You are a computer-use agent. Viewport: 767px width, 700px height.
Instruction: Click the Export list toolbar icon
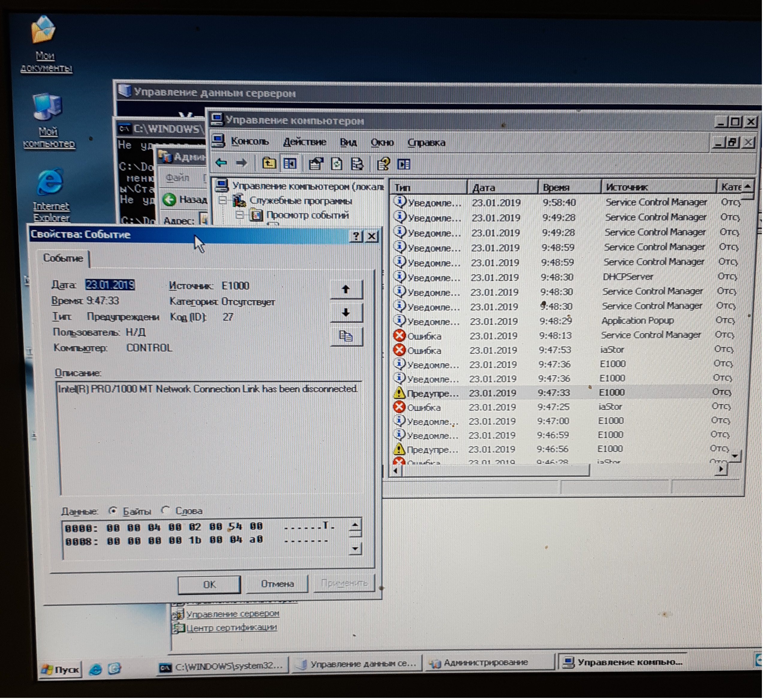click(x=357, y=164)
